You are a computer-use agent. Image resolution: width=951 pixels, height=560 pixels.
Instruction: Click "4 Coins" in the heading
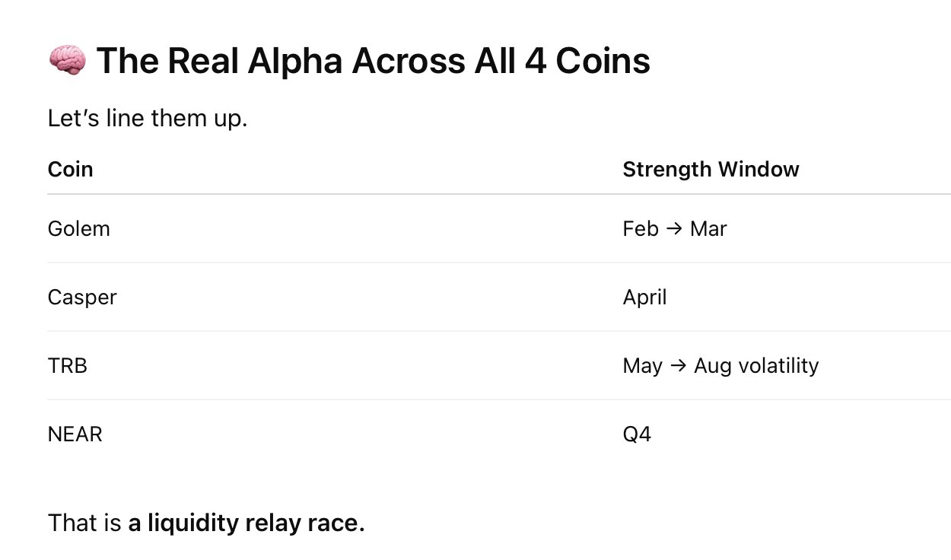(587, 61)
